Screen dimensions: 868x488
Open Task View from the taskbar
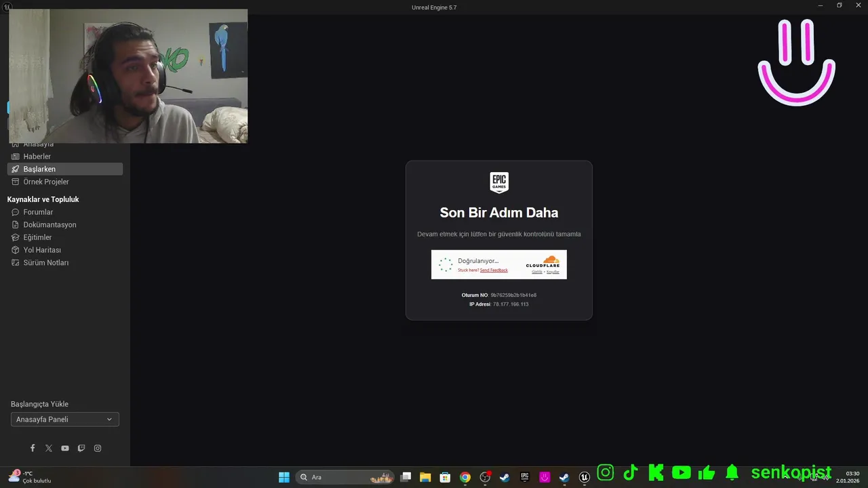406,477
